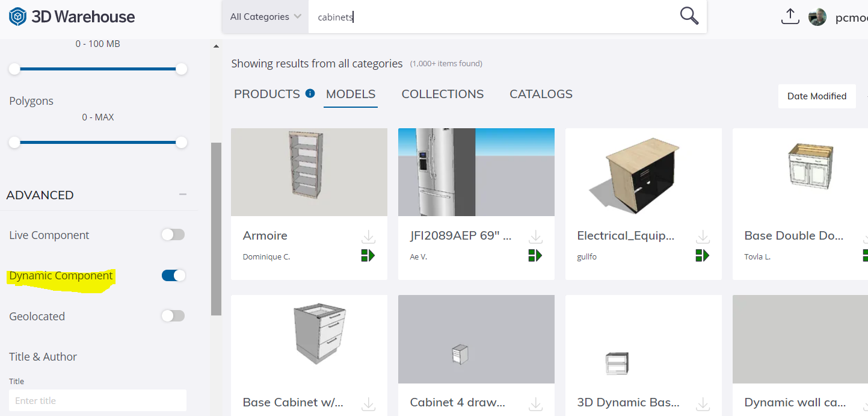Switch to the COLLECTIONS tab
The height and width of the screenshot is (416, 868).
click(443, 94)
